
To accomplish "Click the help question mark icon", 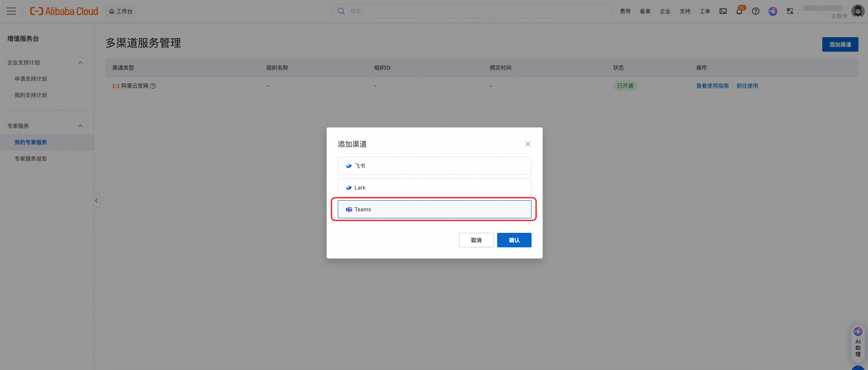I will pos(755,11).
